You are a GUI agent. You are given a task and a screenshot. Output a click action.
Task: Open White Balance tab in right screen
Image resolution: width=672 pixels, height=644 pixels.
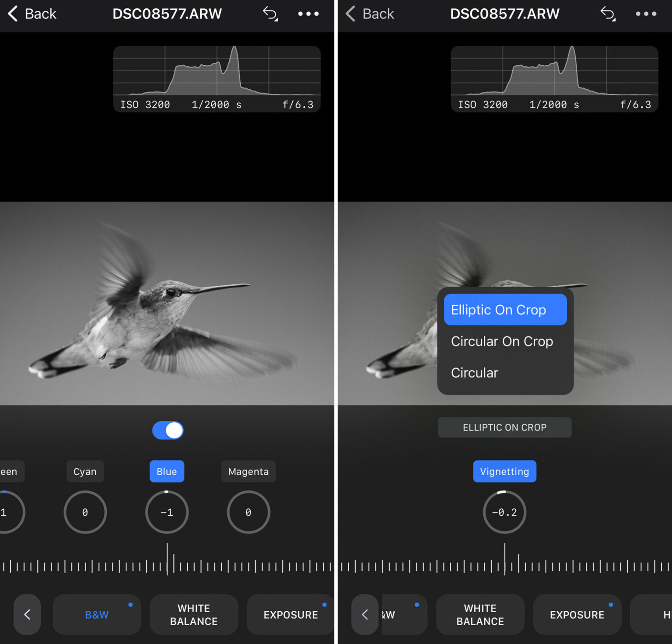(480, 614)
